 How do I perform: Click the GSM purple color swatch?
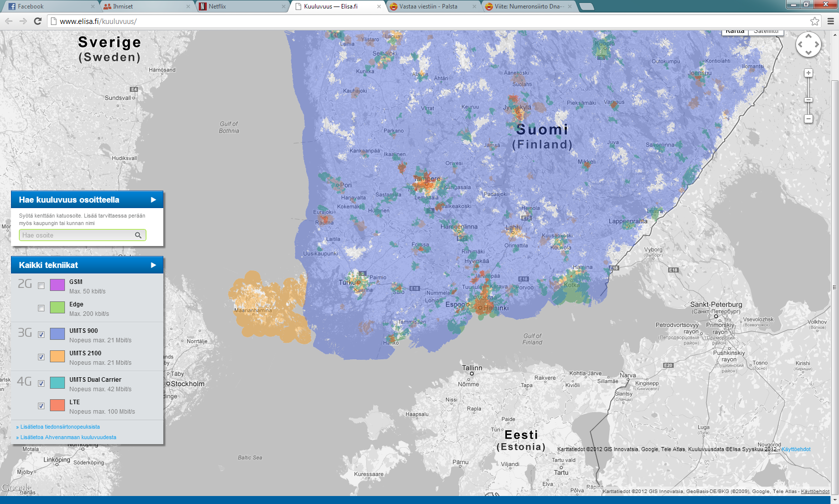[57, 285]
